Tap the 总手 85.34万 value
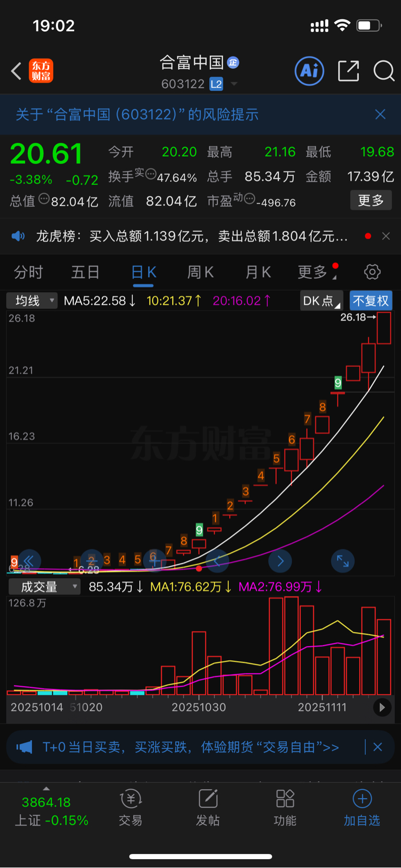 click(x=270, y=176)
